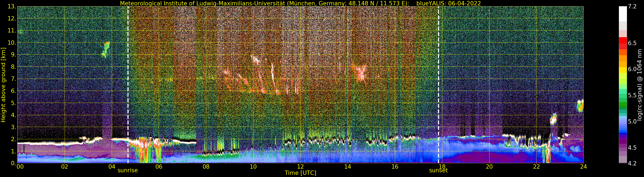Click the 06 tick label on the time axis

159,167
